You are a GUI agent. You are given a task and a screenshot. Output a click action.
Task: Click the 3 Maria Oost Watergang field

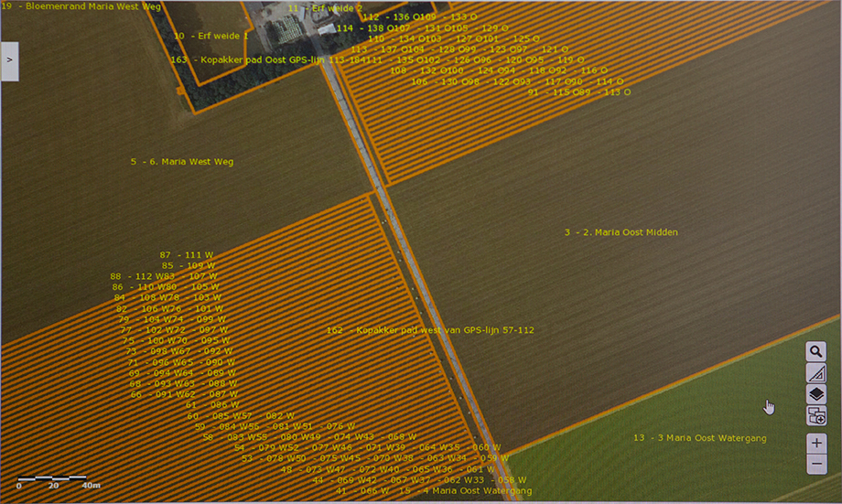click(699, 438)
